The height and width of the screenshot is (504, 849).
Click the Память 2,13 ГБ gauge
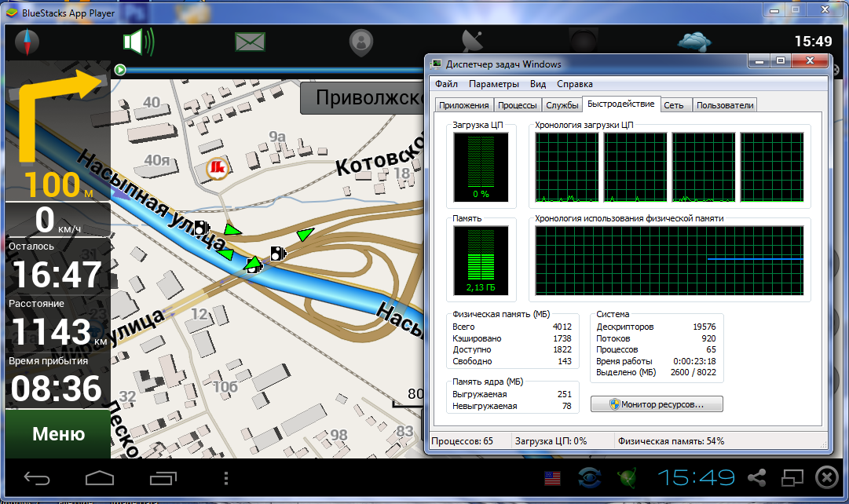click(x=481, y=261)
